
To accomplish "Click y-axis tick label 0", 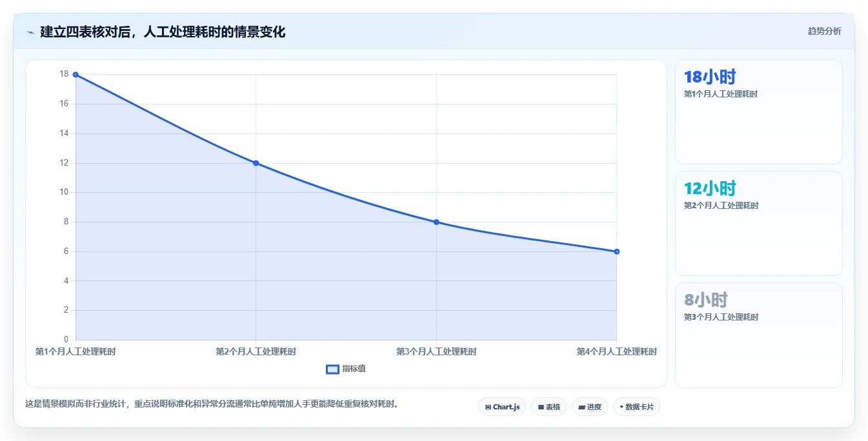I will [x=66, y=340].
